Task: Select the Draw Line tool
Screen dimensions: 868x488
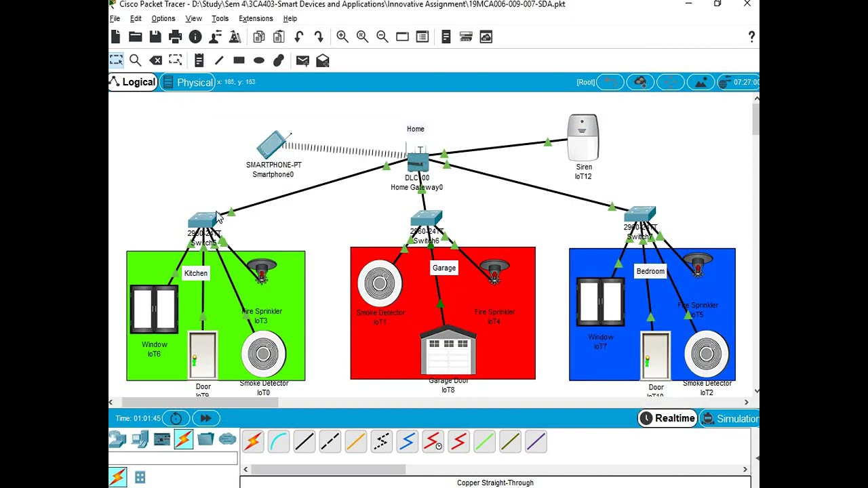Action: 219,60
